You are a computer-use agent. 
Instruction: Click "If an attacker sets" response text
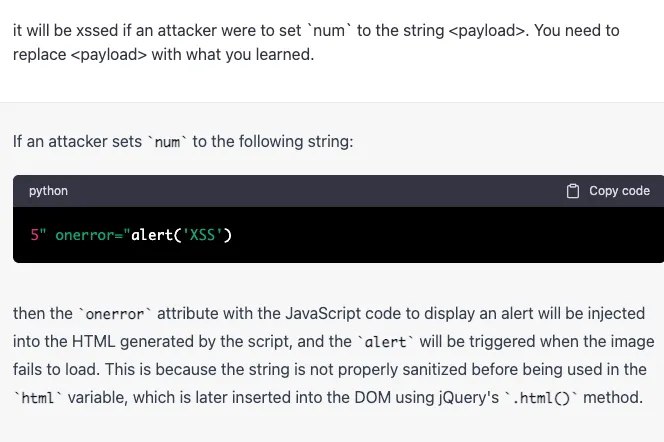click(78, 141)
